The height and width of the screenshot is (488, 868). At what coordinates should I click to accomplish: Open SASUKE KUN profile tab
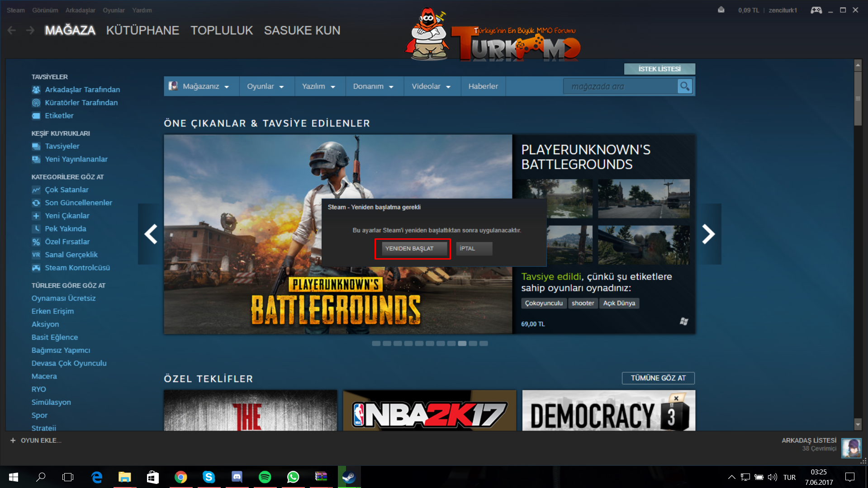302,30
